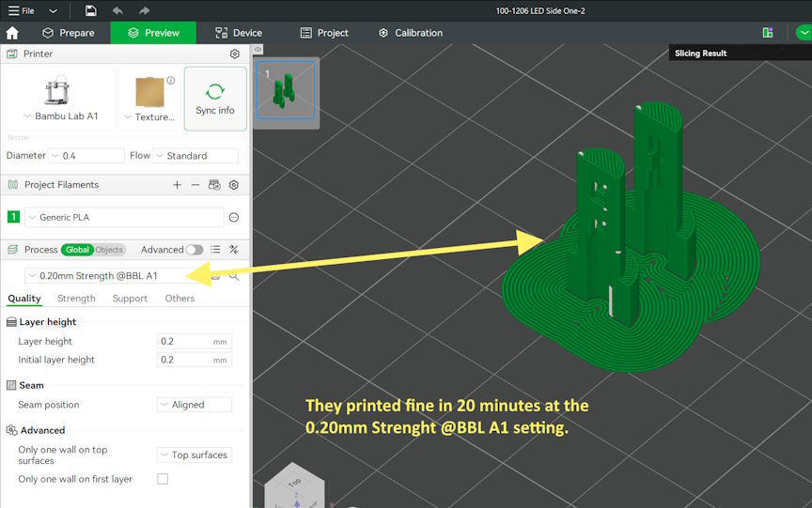
Task: Select plate 1 thumbnail
Action: click(287, 92)
